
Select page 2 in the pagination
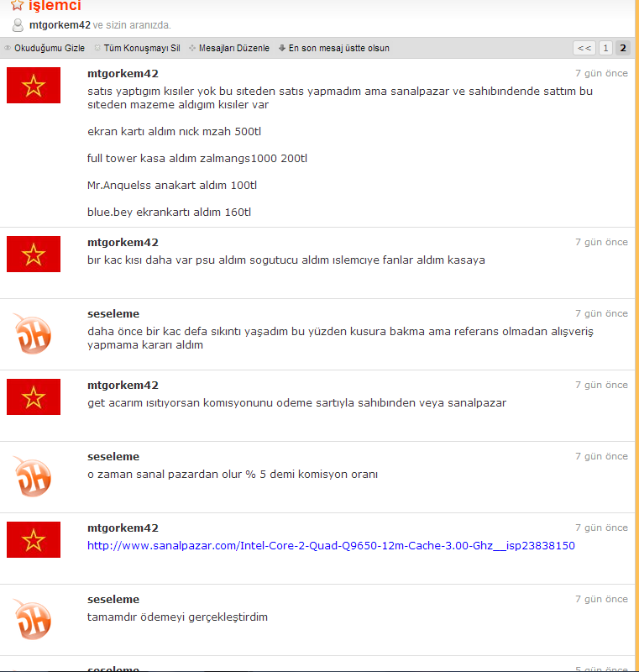point(622,49)
